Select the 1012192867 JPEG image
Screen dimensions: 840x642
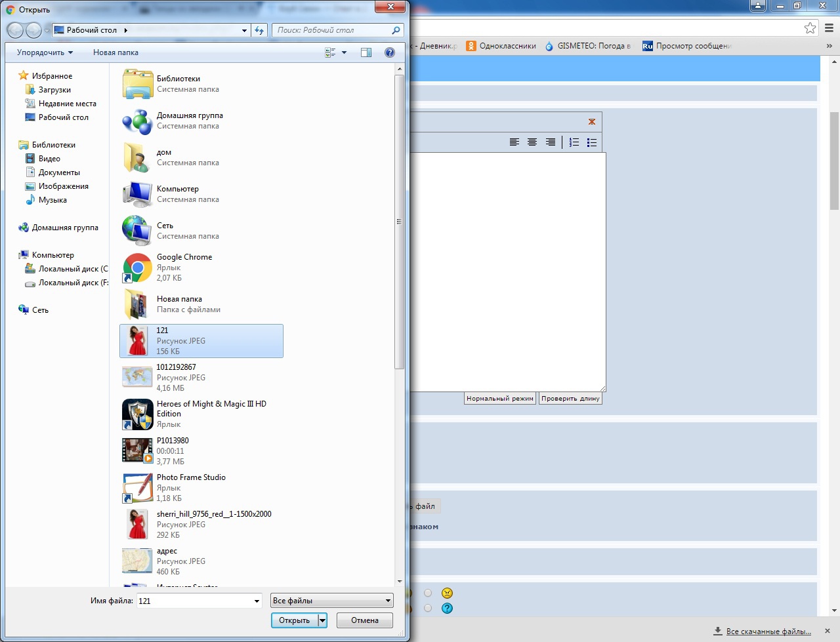[202, 378]
